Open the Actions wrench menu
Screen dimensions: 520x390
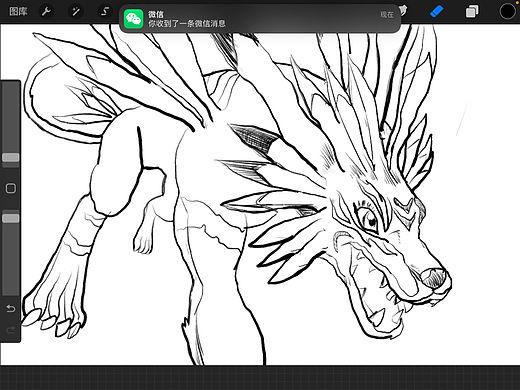[x=46, y=12]
